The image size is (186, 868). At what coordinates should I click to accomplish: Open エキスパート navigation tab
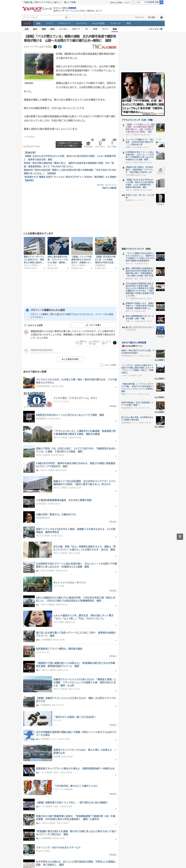pyautogui.click(x=64, y=23)
